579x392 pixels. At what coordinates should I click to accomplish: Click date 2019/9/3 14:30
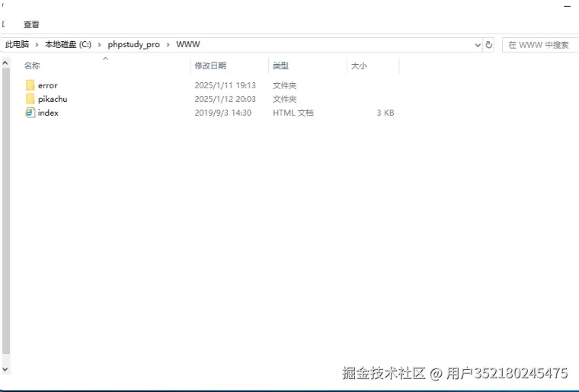pos(222,113)
